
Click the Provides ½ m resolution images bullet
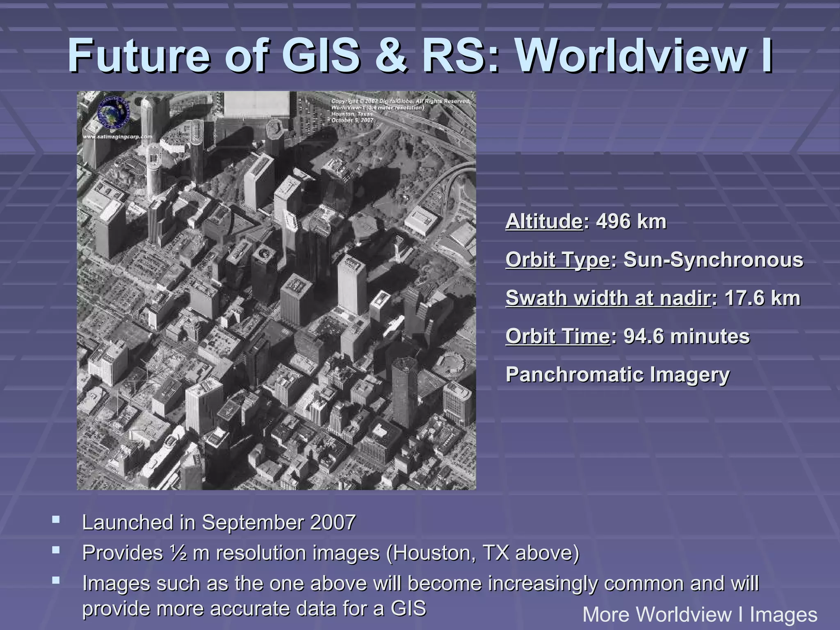[331, 553]
